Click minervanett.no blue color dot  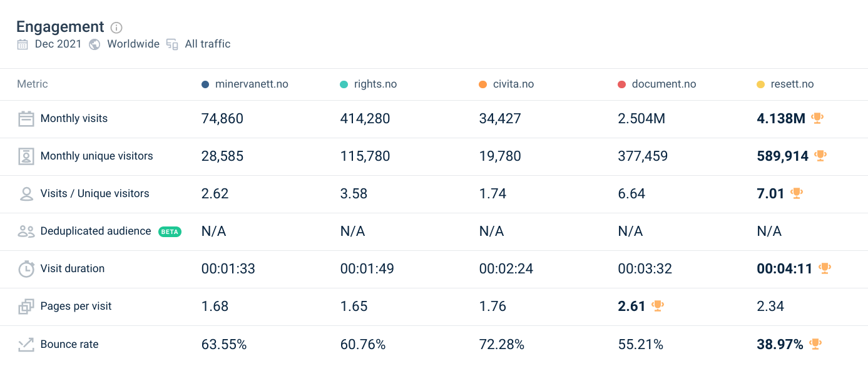[205, 84]
